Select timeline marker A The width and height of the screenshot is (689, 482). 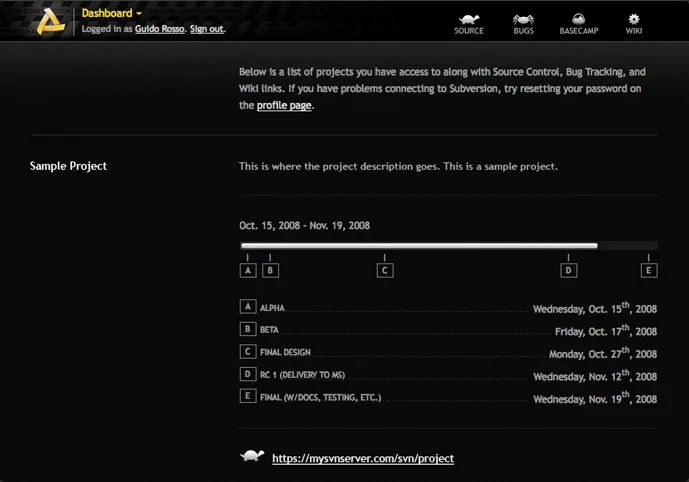pos(248,270)
